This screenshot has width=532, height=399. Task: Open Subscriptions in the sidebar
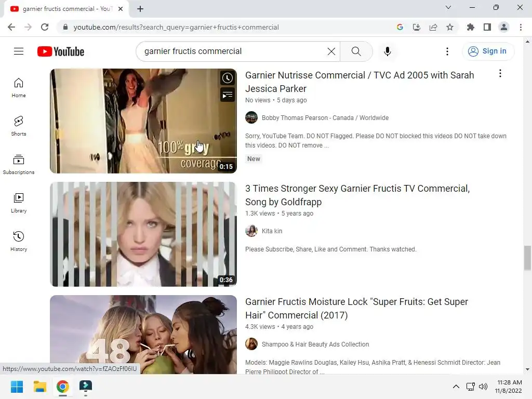[19, 165]
